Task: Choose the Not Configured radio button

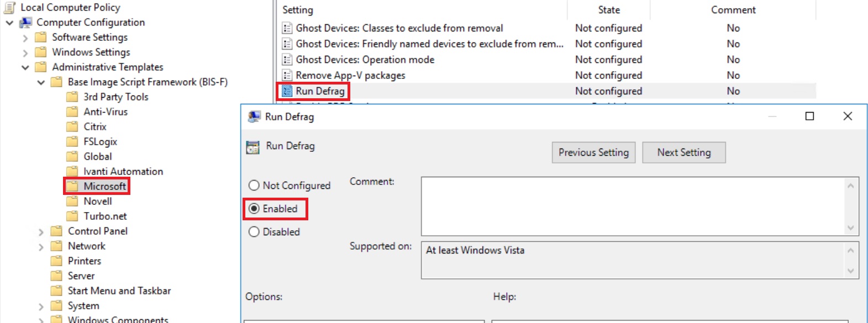Action: [254, 186]
